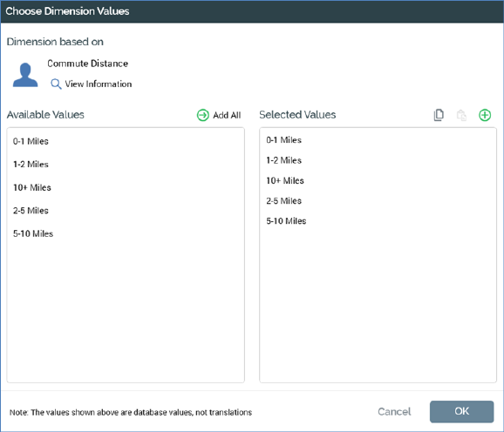Click the Add All arrow icon
Viewport: 504px width, 432px height.
[x=203, y=115]
